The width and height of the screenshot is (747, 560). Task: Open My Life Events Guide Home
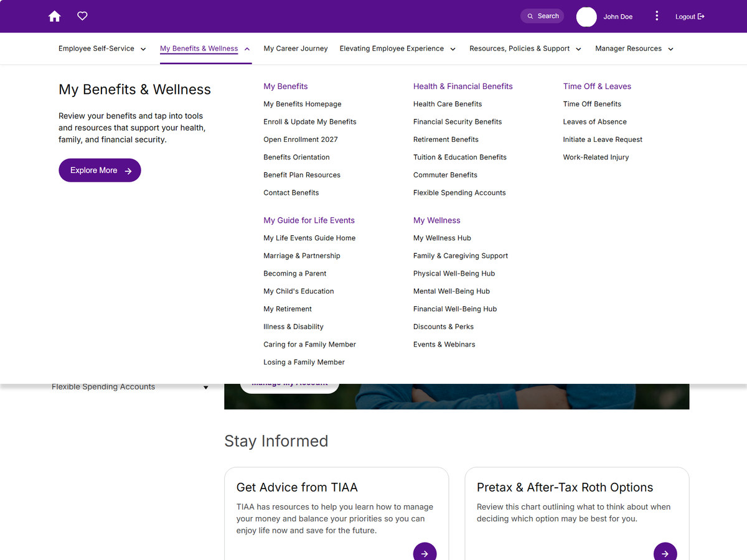click(309, 238)
